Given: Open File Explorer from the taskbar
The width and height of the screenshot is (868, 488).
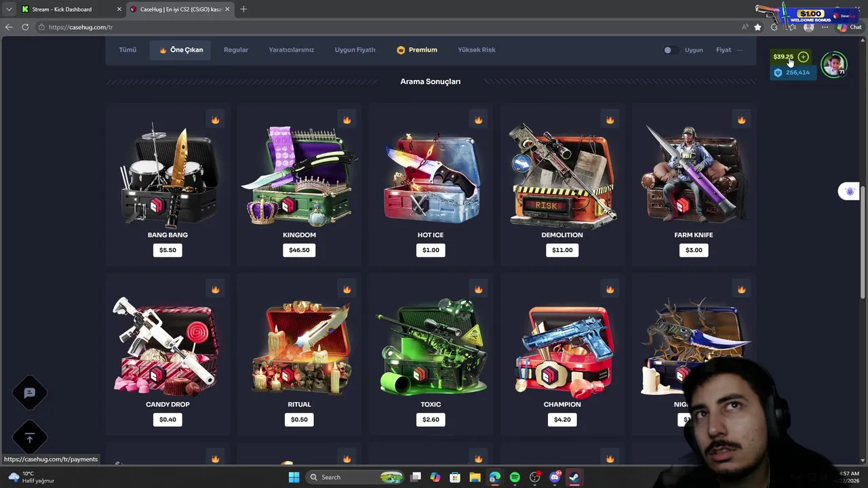Looking at the screenshot, I should pyautogui.click(x=475, y=477).
